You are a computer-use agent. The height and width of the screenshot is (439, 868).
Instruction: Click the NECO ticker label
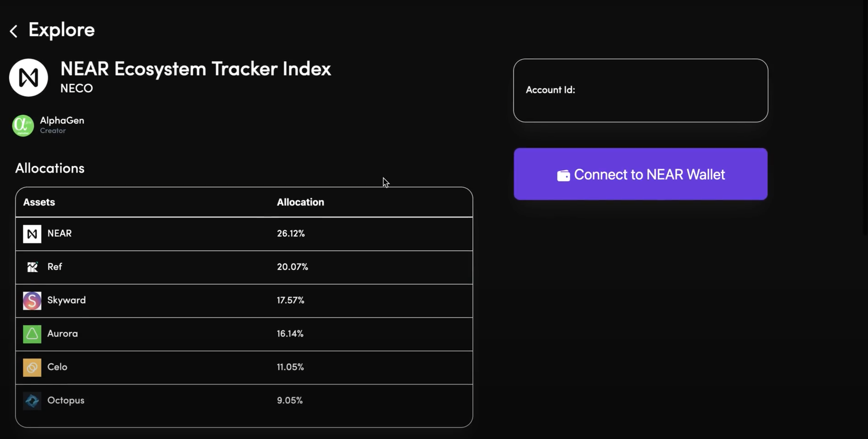pyautogui.click(x=76, y=88)
